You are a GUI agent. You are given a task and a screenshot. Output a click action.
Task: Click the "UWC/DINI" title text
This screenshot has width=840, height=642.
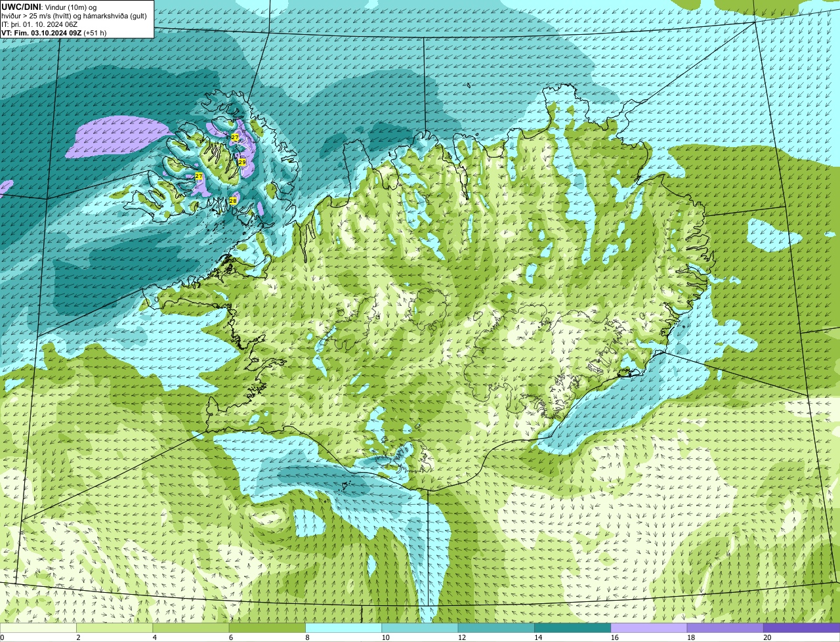pos(21,7)
